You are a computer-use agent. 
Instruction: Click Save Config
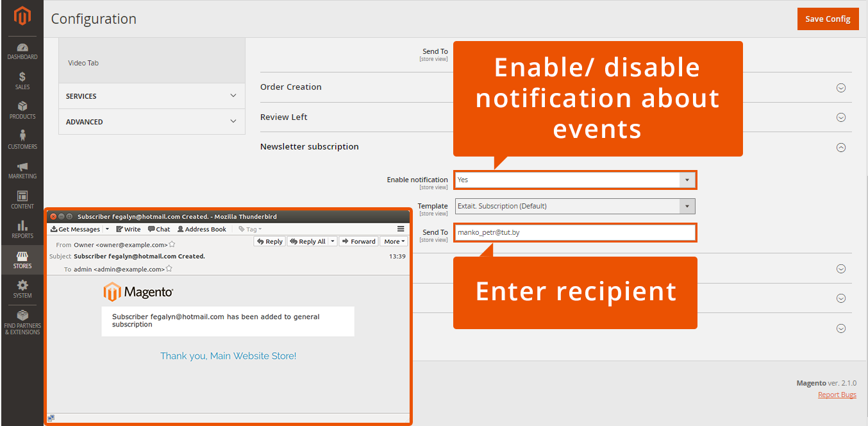(828, 19)
